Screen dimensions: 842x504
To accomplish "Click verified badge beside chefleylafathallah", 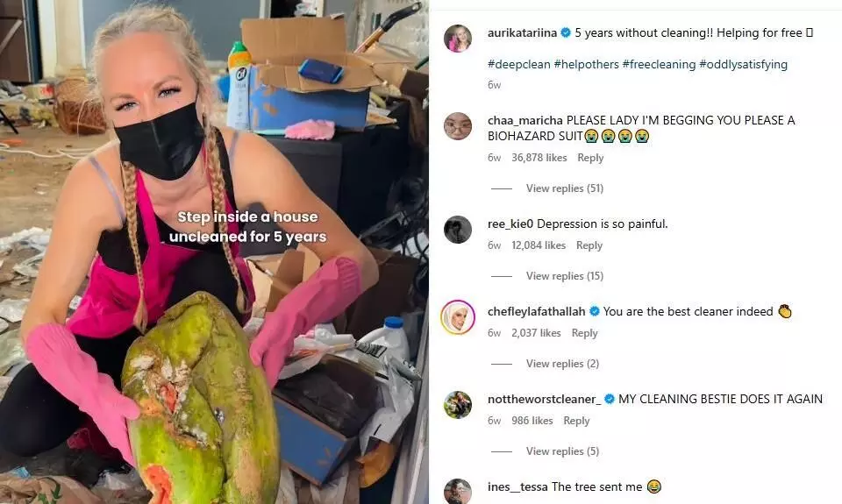I will 595,311.
